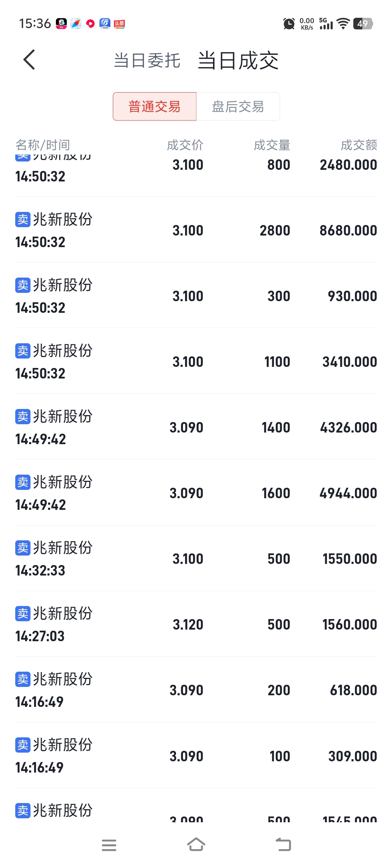This screenshot has height=868, width=392.
Task: Open the 14:50:32 trade of 2800 shares
Action: (x=196, y=230)
